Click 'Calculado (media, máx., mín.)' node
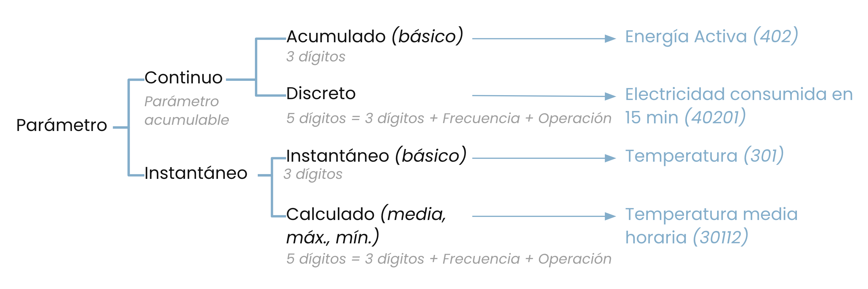 (366, 225)
